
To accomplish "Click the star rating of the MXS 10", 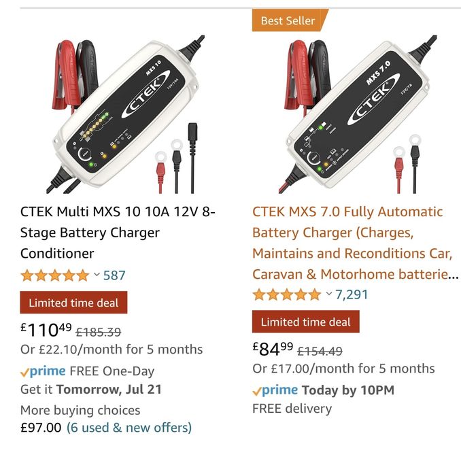I will click(x=54, y=275).
